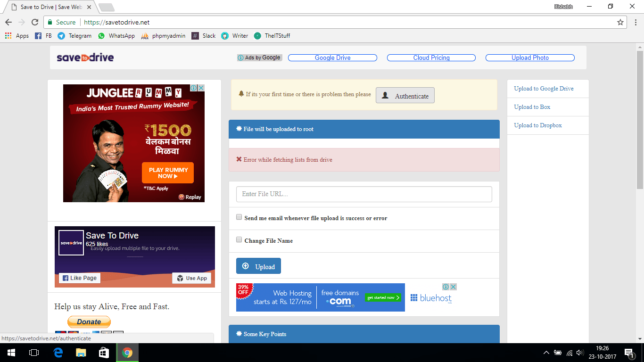Open File Explorer from the taskbar
The width and height of the screenshot is (644, 362).
click(x=81, y=353)
